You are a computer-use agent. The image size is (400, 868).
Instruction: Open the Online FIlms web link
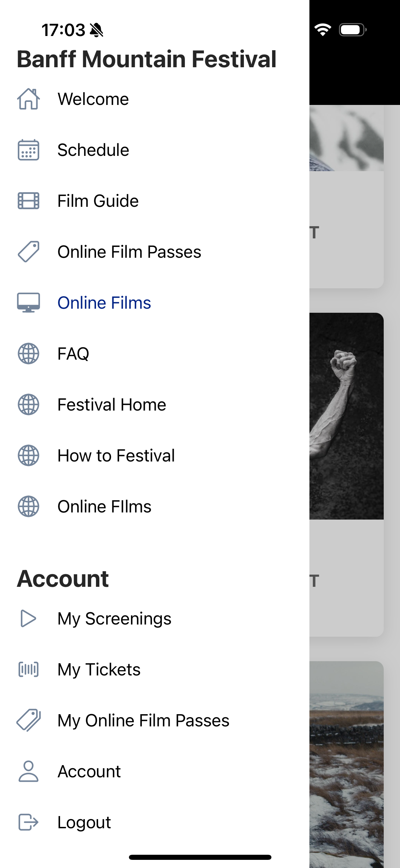coord(104,506)
